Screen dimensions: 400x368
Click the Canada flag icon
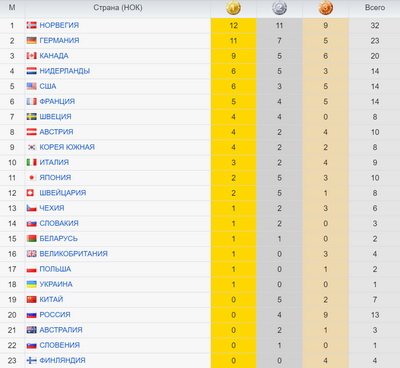(x=31, y=56)
